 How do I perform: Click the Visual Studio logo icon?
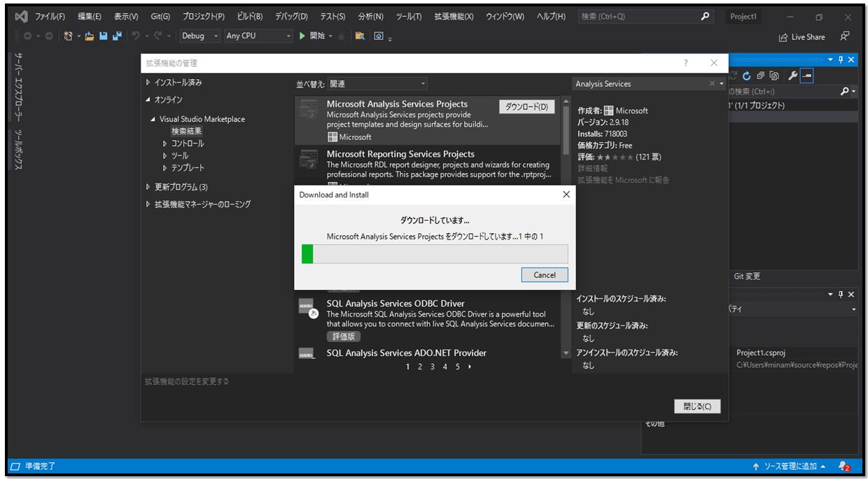coord(21,16)
